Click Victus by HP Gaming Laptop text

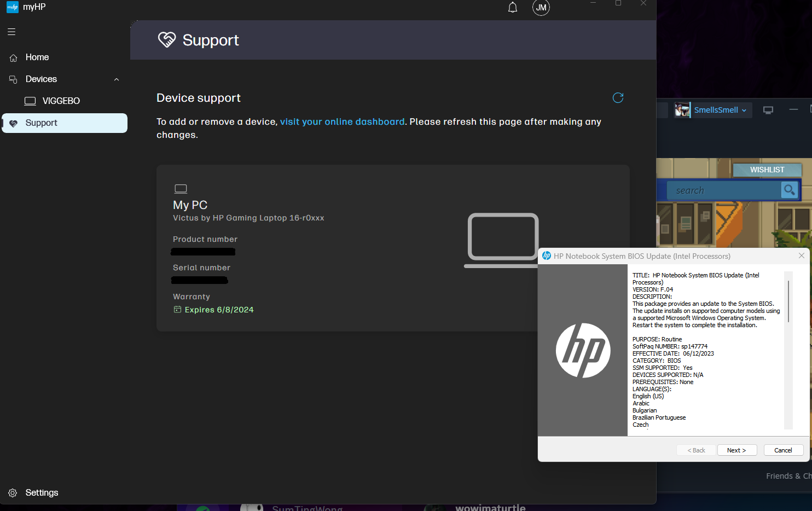(248, 218)
